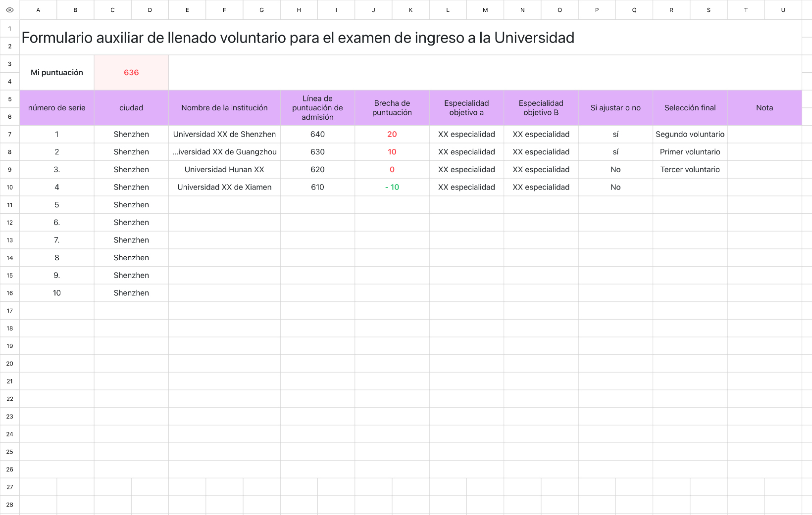Click 'Tercer voluntario' cell
The image size is (812, 515).
point(690,170)
